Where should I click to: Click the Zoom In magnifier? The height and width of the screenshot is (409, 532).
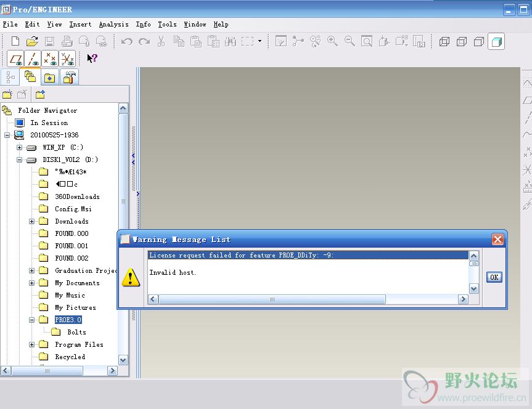(x=332, y=41)
